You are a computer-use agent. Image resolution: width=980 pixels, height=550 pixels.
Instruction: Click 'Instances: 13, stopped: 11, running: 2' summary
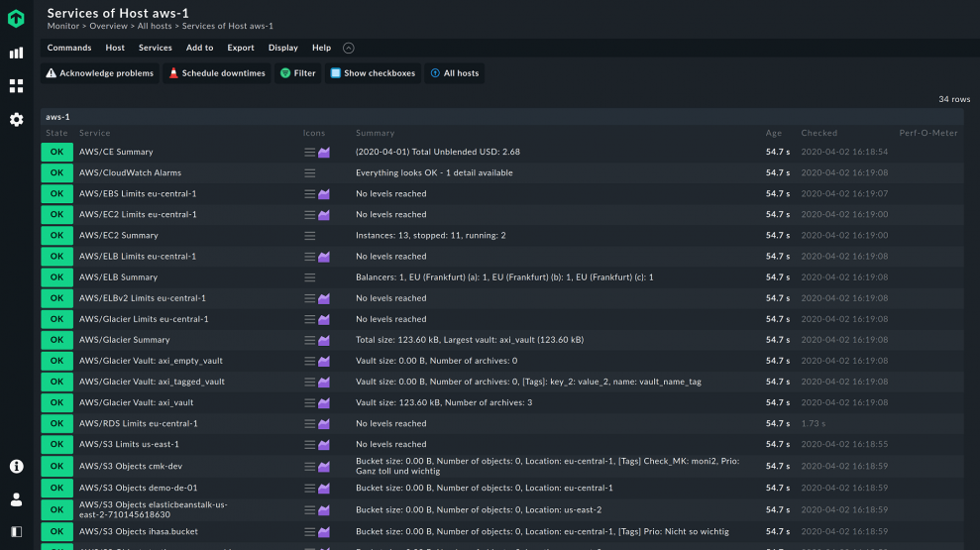point(431,236)
